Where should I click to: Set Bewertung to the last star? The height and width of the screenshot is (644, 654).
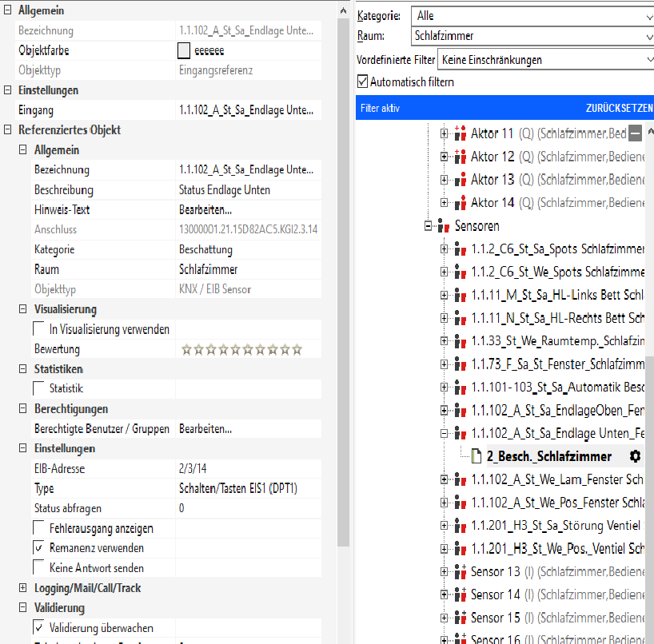pos(297,349)
